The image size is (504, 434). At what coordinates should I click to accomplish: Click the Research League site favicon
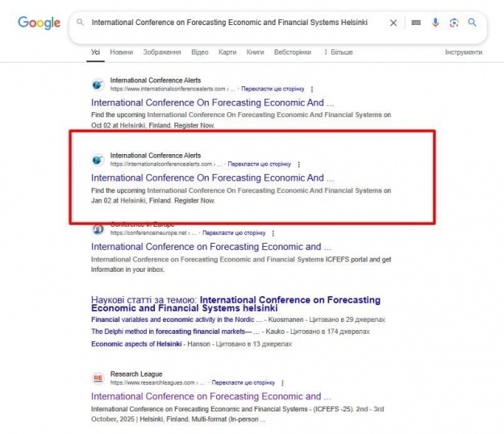(98, 378)
